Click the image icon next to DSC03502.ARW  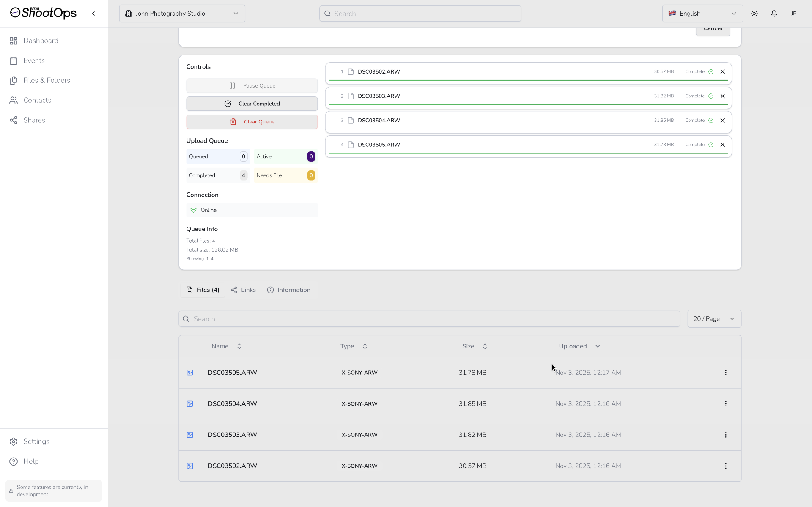[190, 466]
